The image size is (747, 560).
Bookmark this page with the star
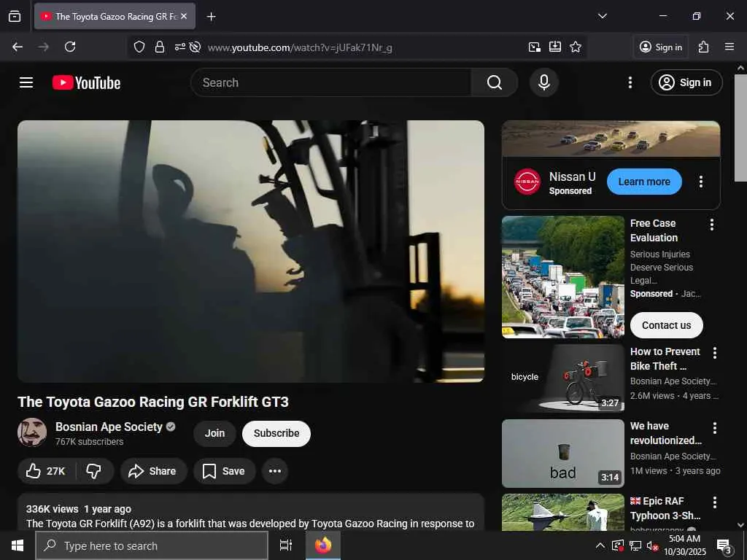click(576, 47)
